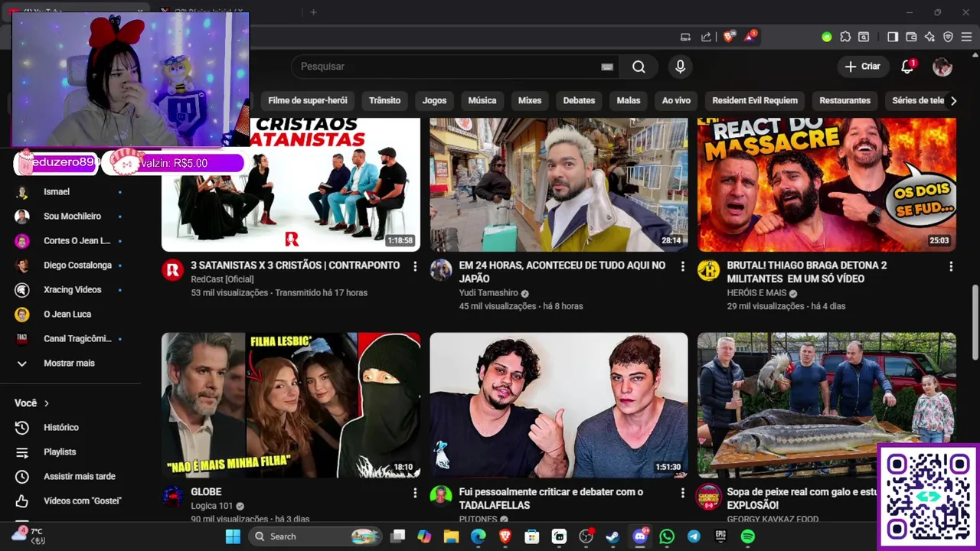Open options menu for Yudi Tamashiro video
The height and width of the screenshot is (551, 980).
683,266
